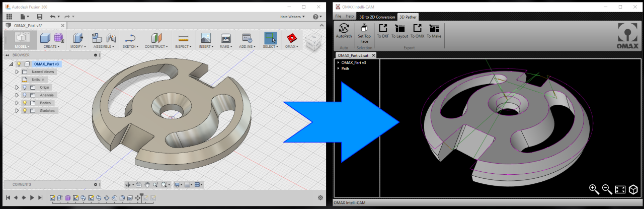Click the Set Top Face icon

tap(364, 28)
